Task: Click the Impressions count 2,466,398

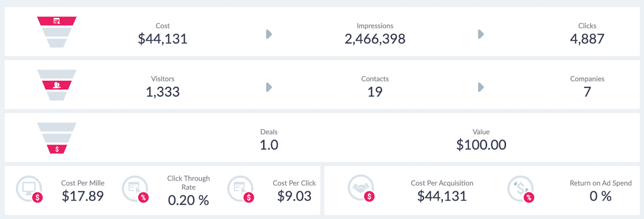Action: [375, 39]
